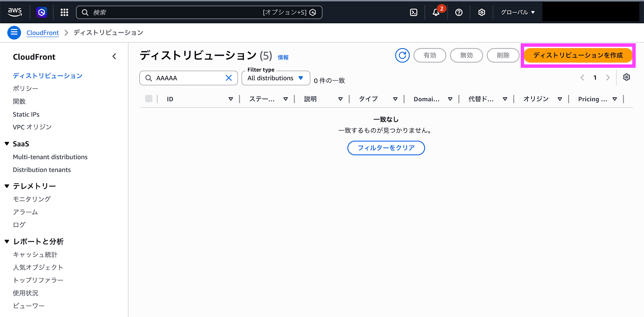The height and width of the screenshot is (317, 644).
Task: Open ビューワー in the sidebar
Action: 29,306
